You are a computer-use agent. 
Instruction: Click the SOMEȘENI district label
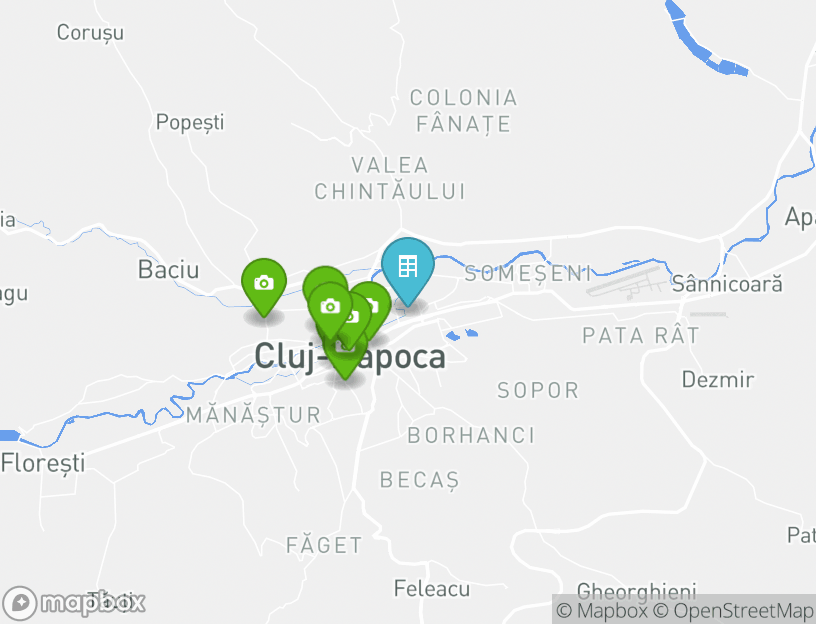527,274
